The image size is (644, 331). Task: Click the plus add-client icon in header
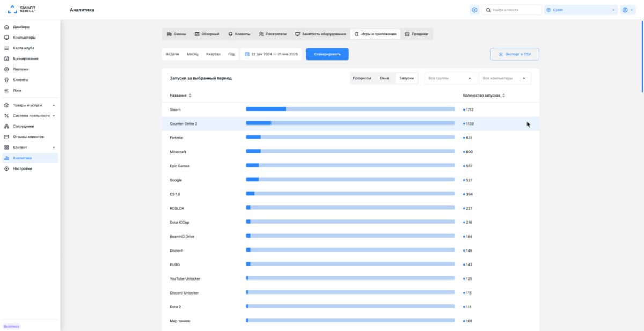tap(474, 10)
